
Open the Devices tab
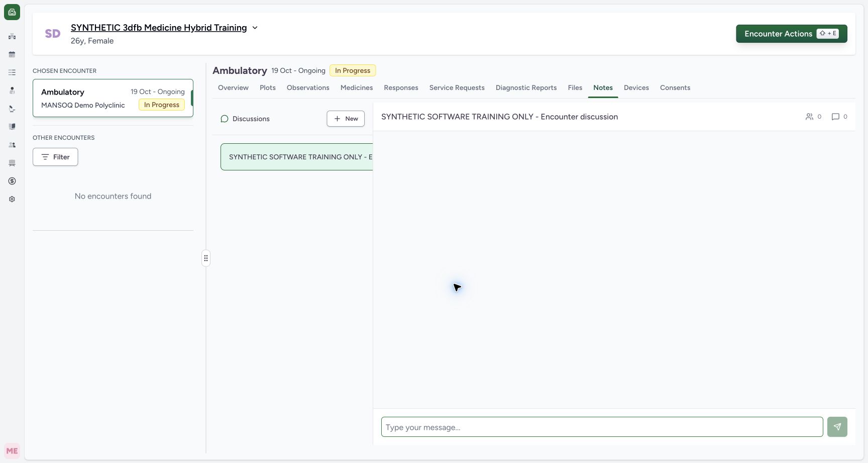(636, 87)
